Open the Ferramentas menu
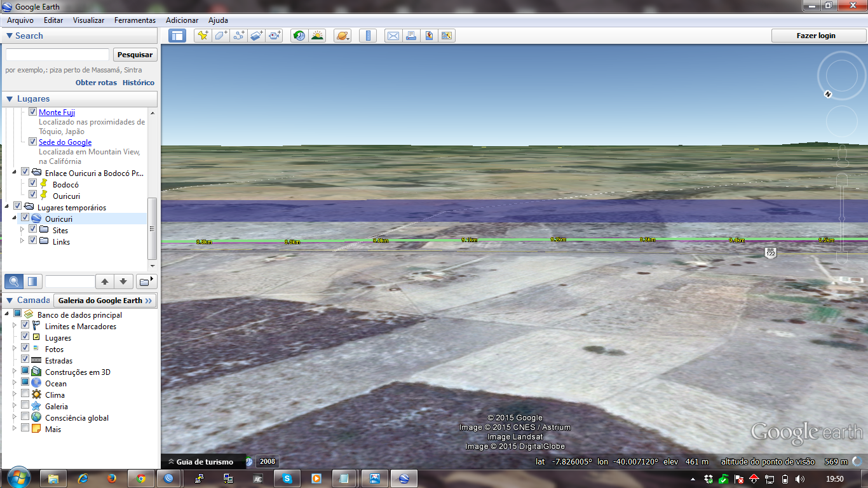Screen dimensions: 868x488 coord(135,20)
